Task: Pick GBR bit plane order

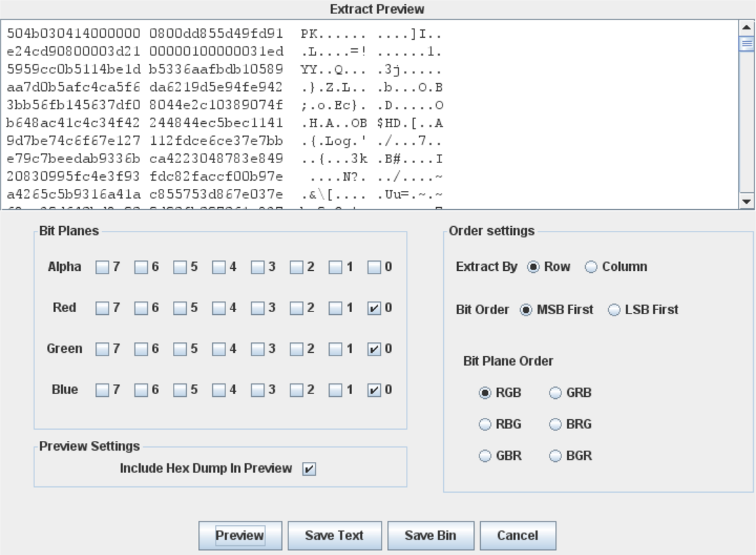Action: pos(485,456)
